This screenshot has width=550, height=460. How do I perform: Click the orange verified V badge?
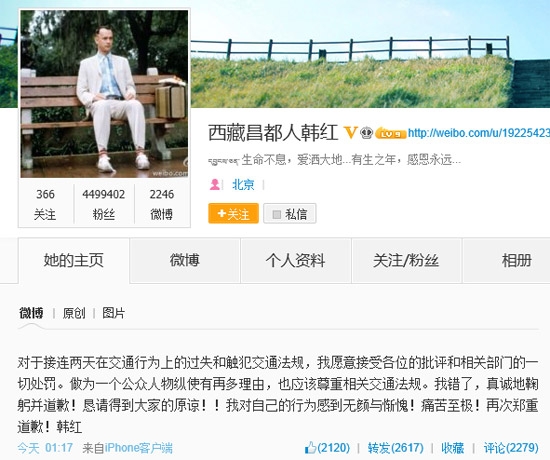350,133
